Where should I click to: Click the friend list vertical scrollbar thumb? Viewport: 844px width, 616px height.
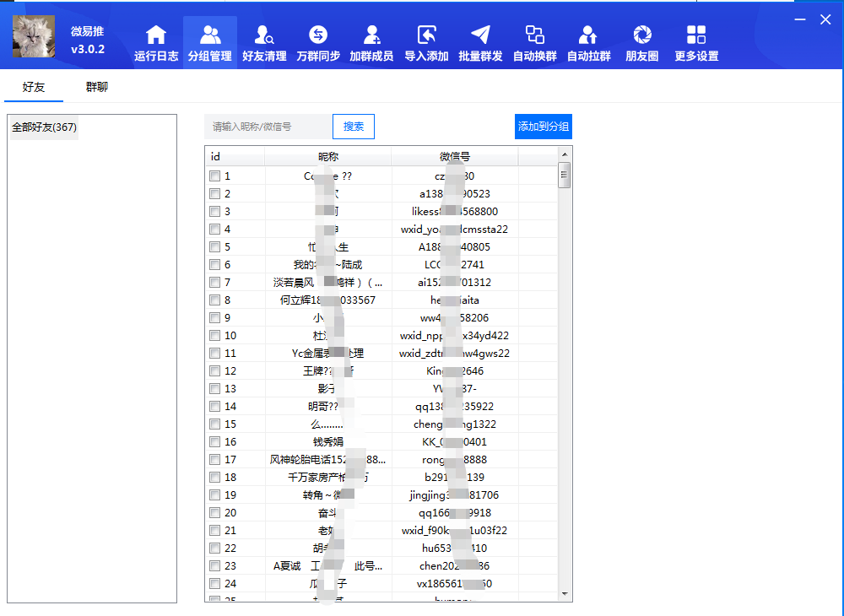coord(565,175)
